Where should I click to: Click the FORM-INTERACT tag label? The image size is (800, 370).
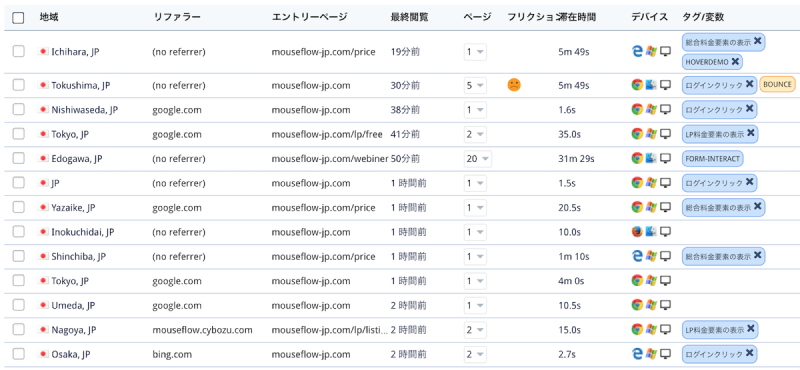[x=713, y=159]
